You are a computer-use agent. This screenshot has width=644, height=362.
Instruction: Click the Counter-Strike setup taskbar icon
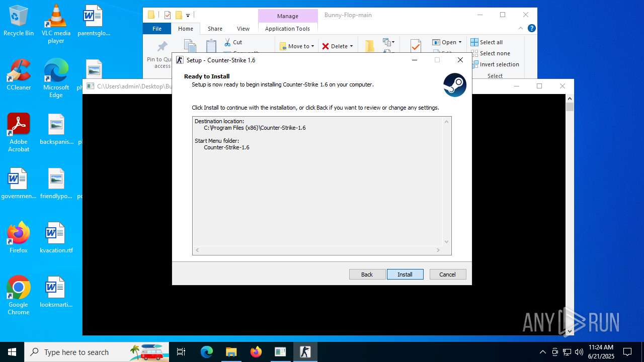coord(305,352)
